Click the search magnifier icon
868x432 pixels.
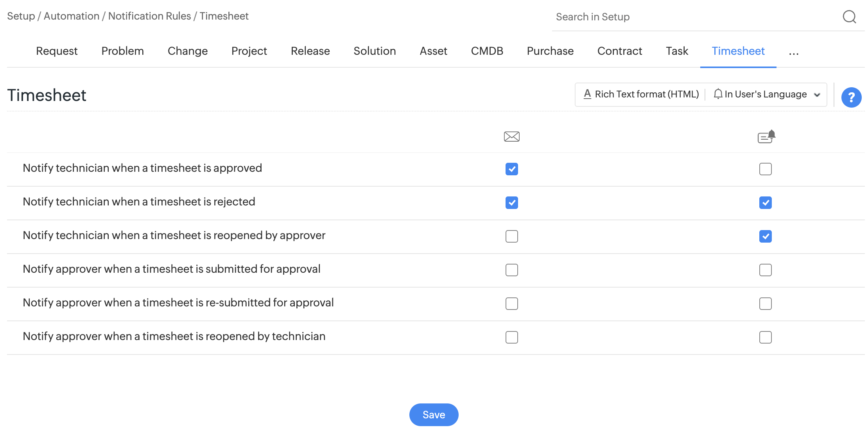pos(849,17)
